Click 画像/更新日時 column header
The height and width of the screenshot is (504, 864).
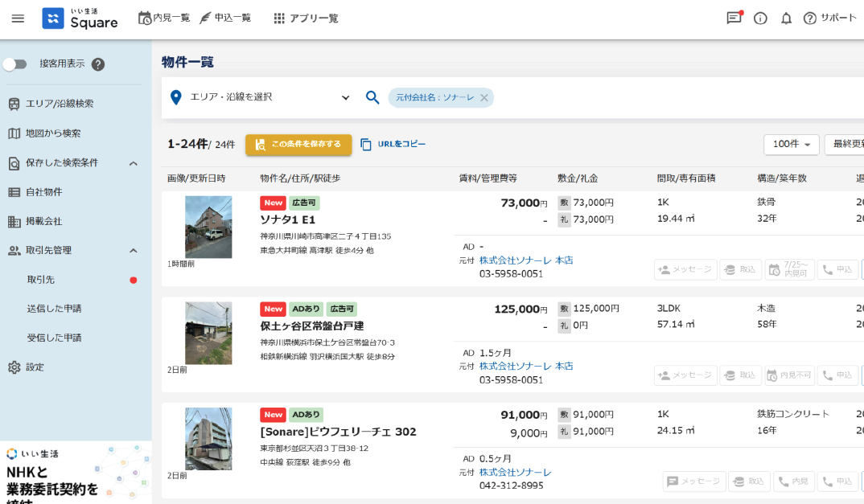[x=196, y=178]
